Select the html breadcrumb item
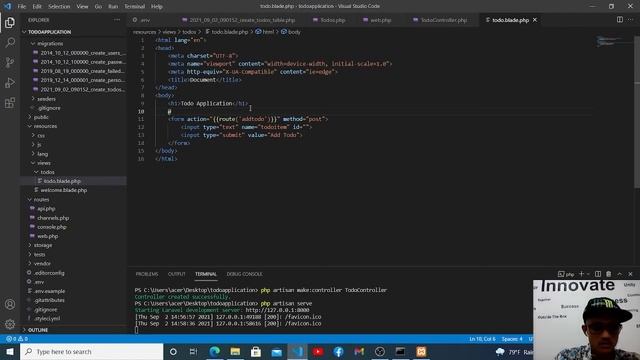 265,32
